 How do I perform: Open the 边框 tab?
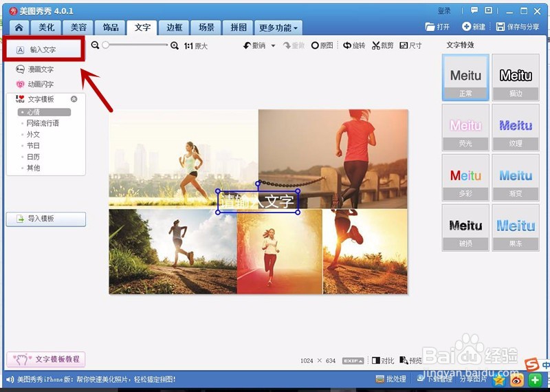coord(174,28)
